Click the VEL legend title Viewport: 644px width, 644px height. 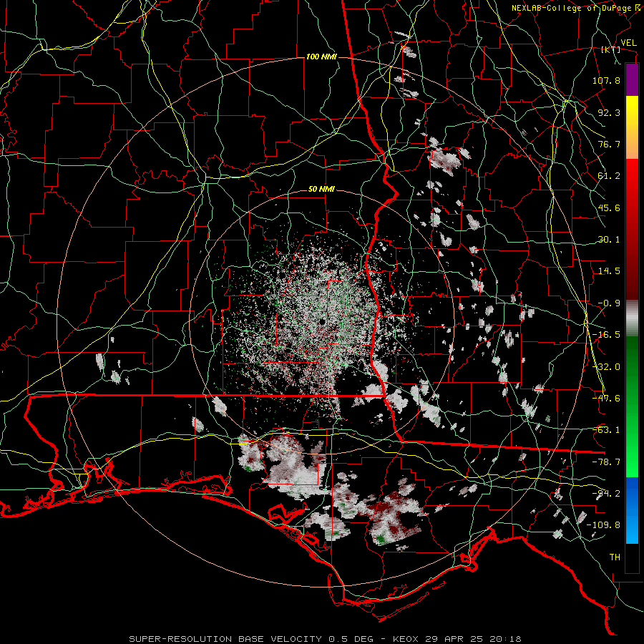(x=628, y=43)
